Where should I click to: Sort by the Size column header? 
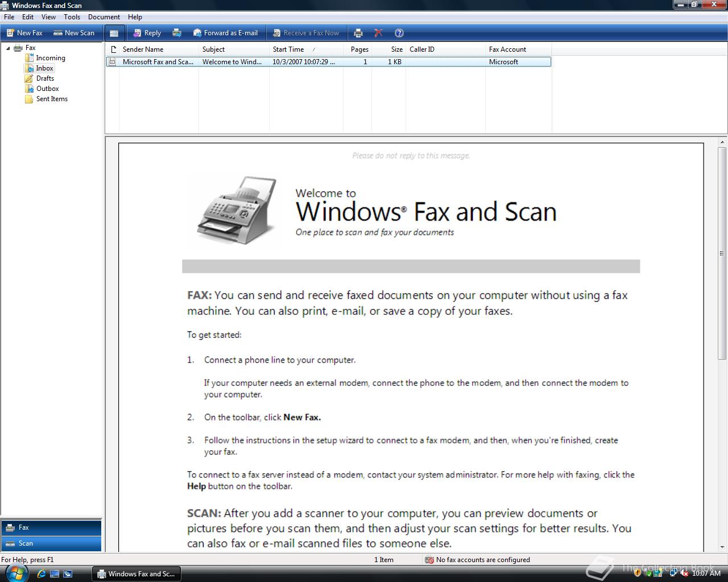(388, 49)
